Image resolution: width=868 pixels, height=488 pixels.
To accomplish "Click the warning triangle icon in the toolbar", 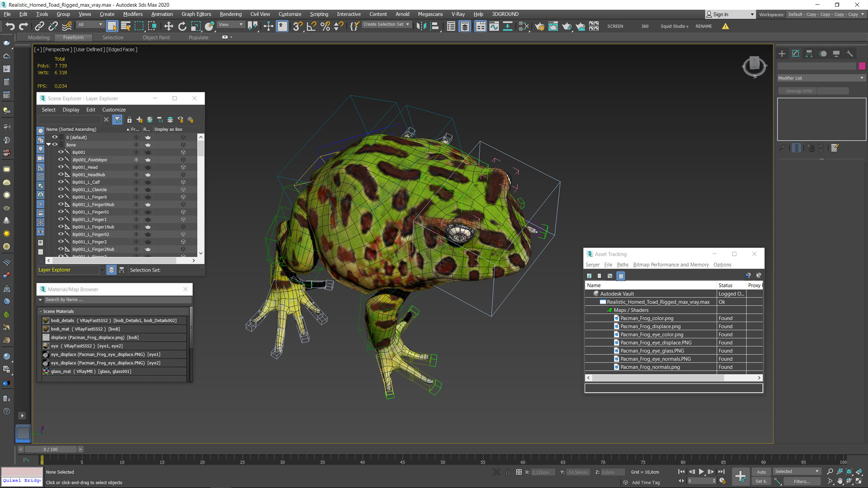I will point(725,26).
